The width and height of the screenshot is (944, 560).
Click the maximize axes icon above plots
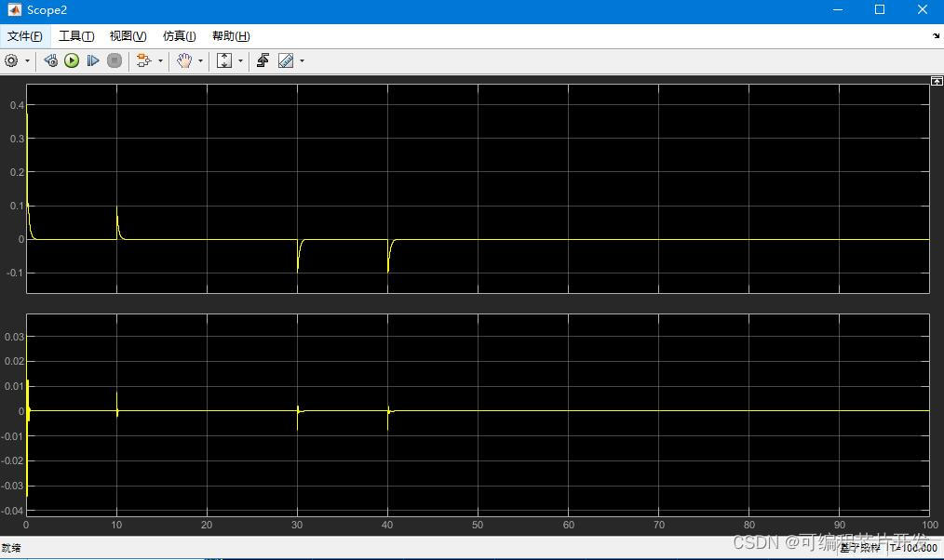937,81
